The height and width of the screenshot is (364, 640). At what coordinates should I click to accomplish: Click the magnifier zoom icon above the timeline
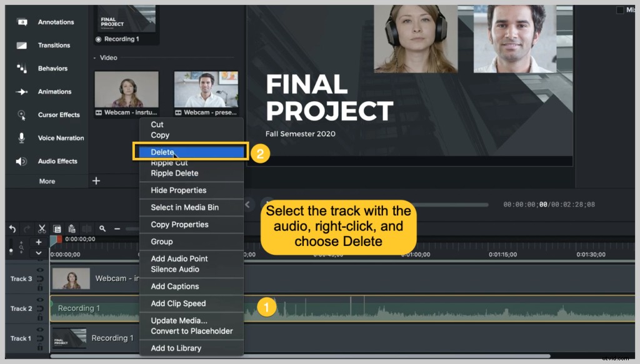tap(102, 229)
